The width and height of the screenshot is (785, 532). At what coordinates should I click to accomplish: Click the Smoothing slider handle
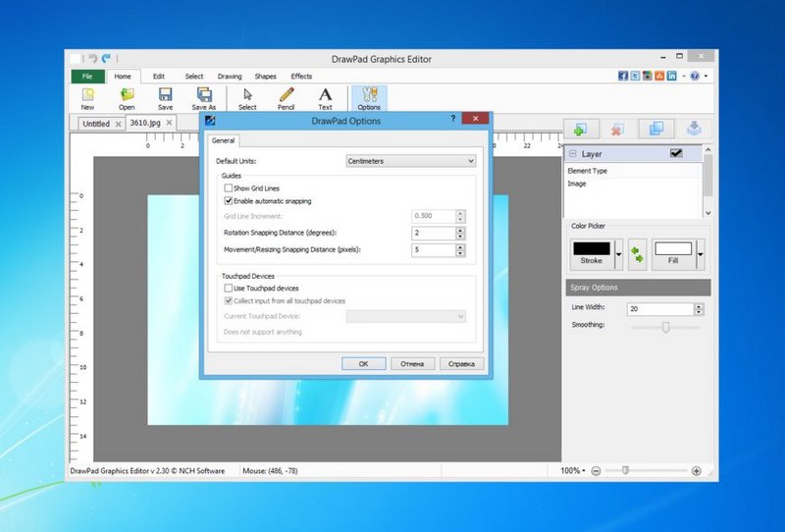click(665, 327)
